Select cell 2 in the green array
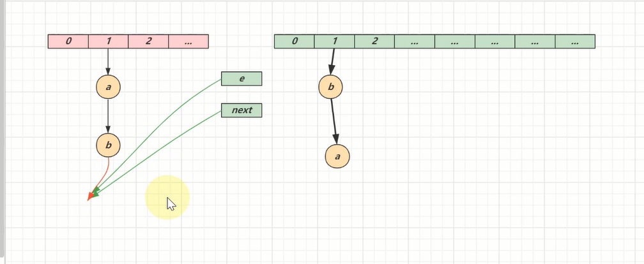Viewport: 644px width, 264px height. tap(374, 41)
